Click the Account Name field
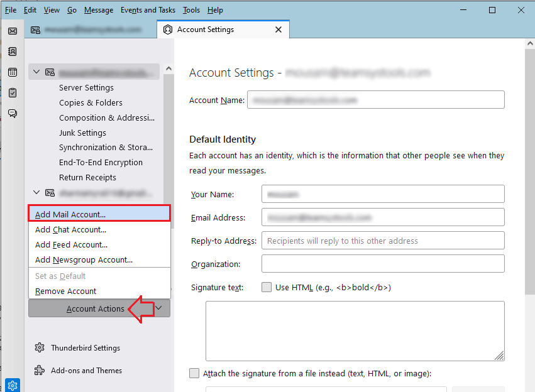The image size is (535, 392). 376,99
